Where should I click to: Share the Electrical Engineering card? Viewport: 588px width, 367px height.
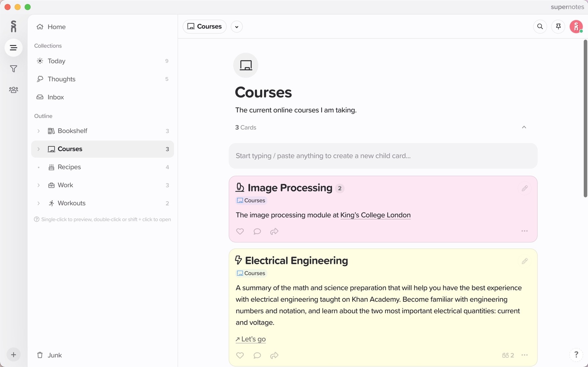click(x=274, y=355)
